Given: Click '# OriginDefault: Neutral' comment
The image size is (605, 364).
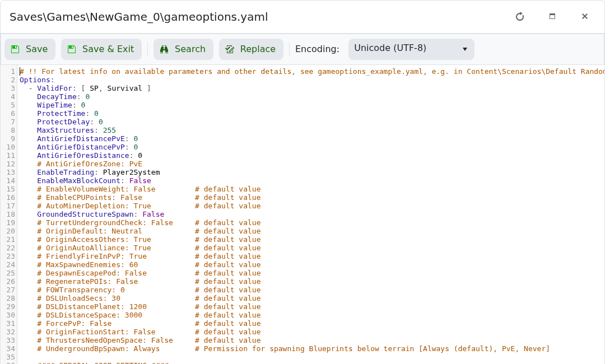Looking at the screenshot, I should [x=90, y=231].
